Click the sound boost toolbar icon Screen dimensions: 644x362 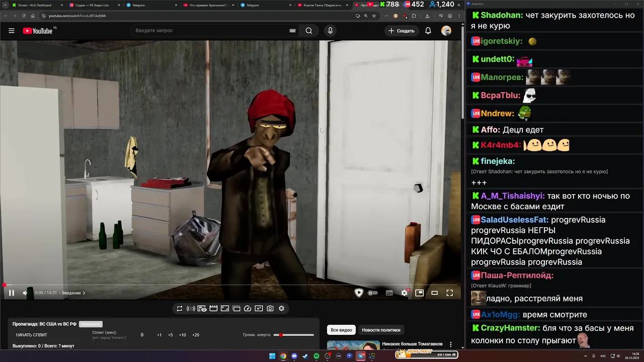point(191,309)
